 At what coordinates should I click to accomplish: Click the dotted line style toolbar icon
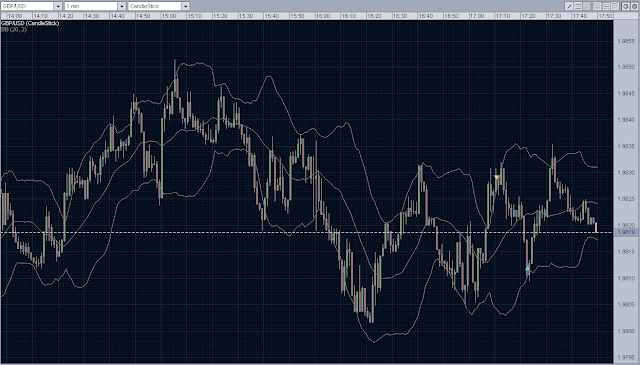[x=606, y=6]
